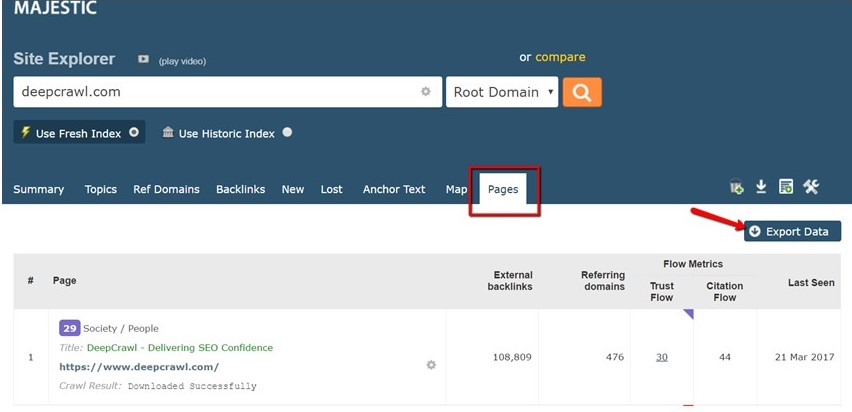Click the orange search magnifier button

click(582, 92)
